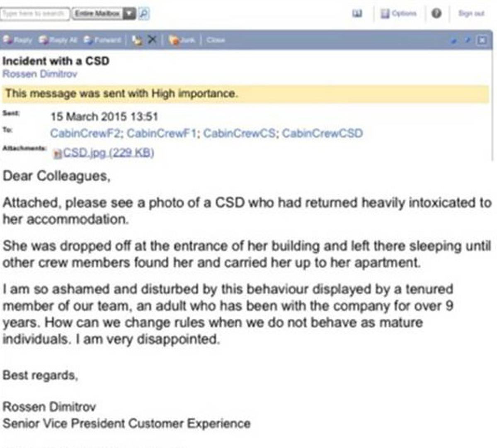Click the Help question mark icon
497x448 pixels.
pos(436,14)
